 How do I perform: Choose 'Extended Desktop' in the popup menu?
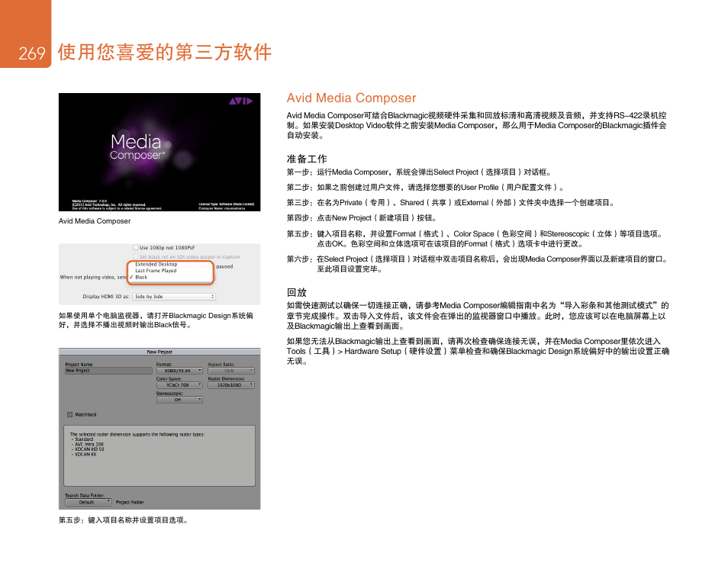pyautogui.click(x=156, y=264)
